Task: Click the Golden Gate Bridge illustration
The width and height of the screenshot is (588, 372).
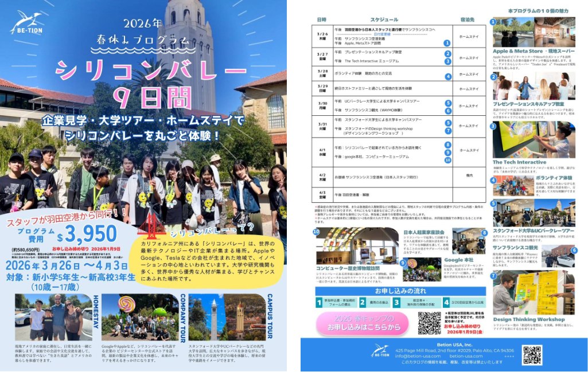Action: (x=159, y=229)
